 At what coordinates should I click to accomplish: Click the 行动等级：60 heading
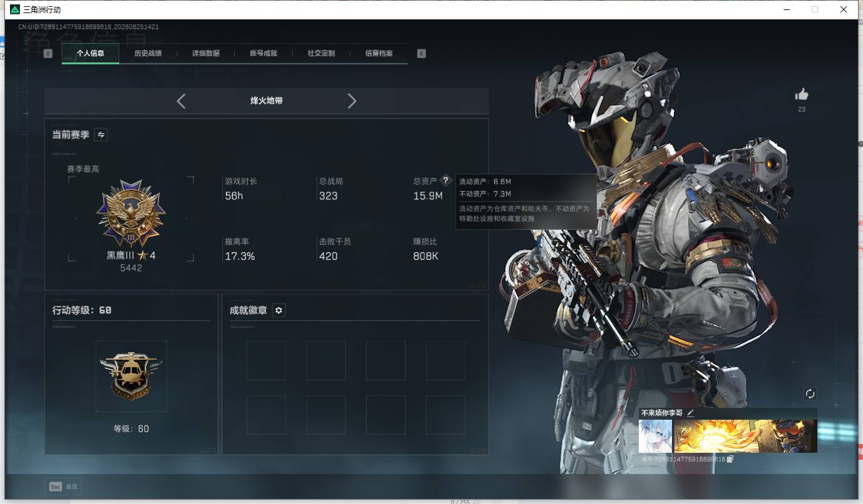[82, 310]
